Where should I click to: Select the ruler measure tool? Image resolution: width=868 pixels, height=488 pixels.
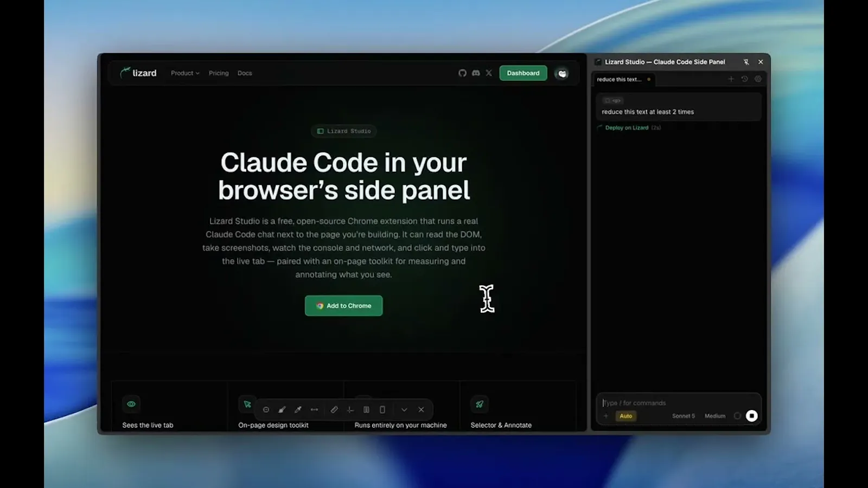334,410
